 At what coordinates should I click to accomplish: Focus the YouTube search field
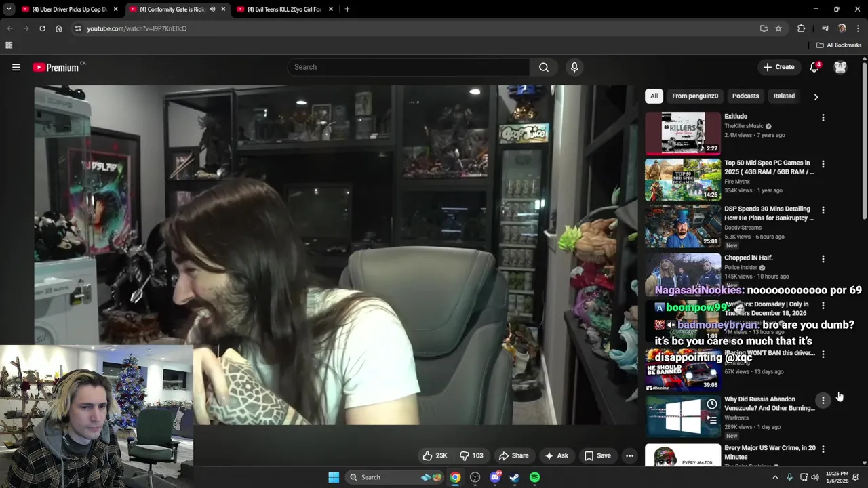pos(409,67)
